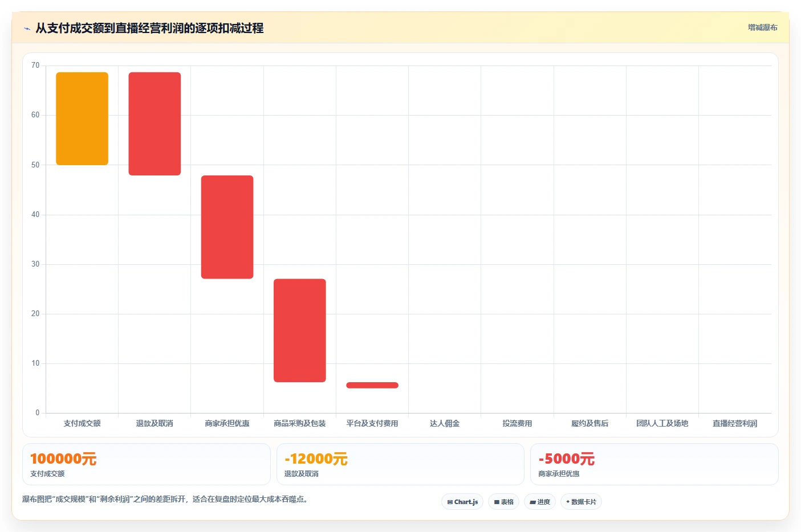Click the -12000元 data card
801x532 pixels.
[x=400, y=464]
